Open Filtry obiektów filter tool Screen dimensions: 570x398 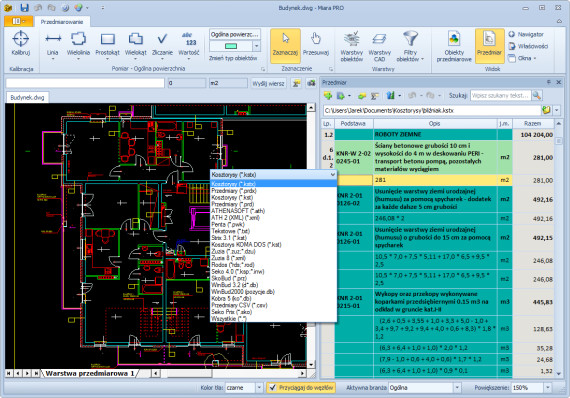pyautogui.click(x=410, y=47)
